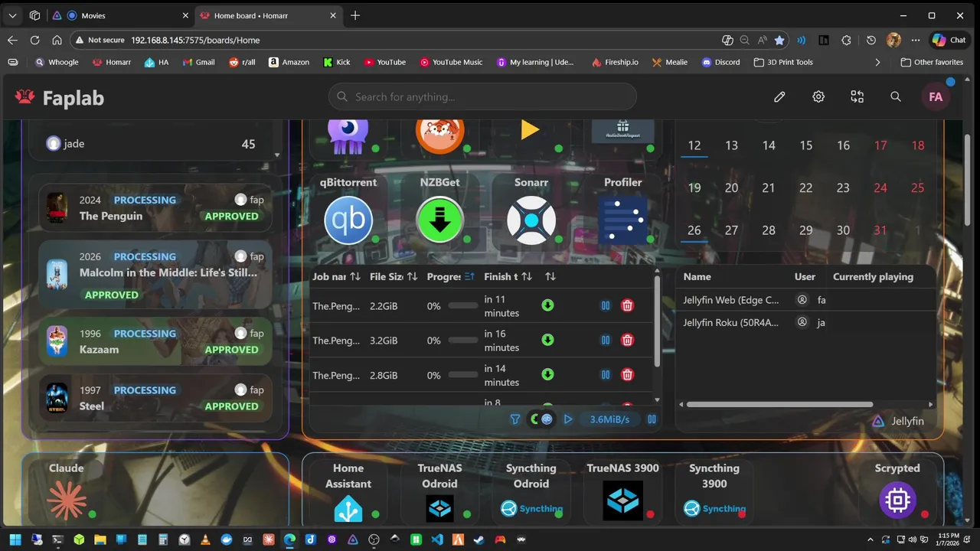
Task: Select calendar day 17
Action: tap(880, 145)
